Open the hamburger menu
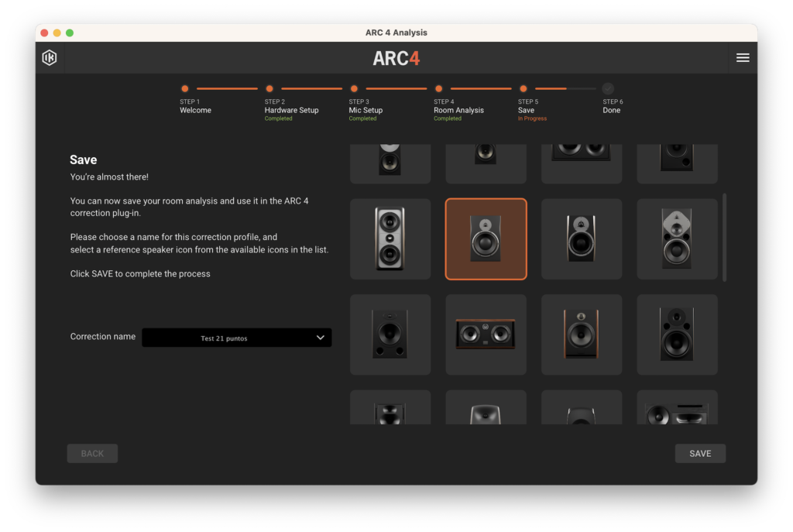The height and width of the screenshot is (532, 793). pos(742,58)
